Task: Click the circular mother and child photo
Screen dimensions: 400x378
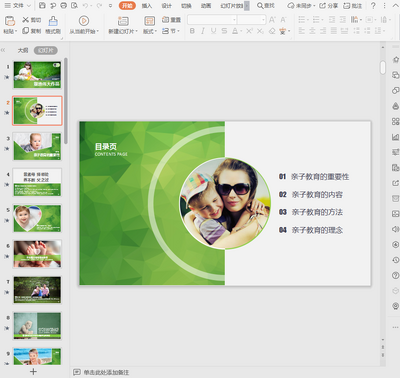Action: pyautogui.click(x=225, y=203)
